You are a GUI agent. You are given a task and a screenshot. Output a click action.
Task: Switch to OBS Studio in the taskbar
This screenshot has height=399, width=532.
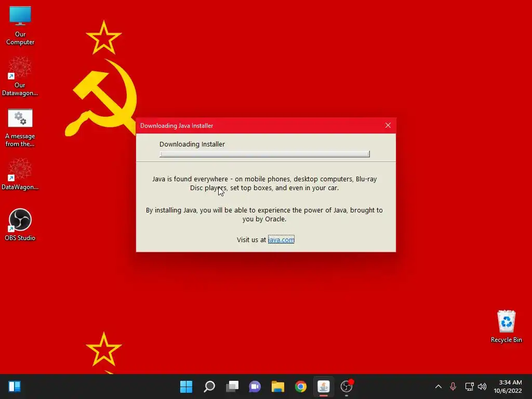(x=347, y=387)
